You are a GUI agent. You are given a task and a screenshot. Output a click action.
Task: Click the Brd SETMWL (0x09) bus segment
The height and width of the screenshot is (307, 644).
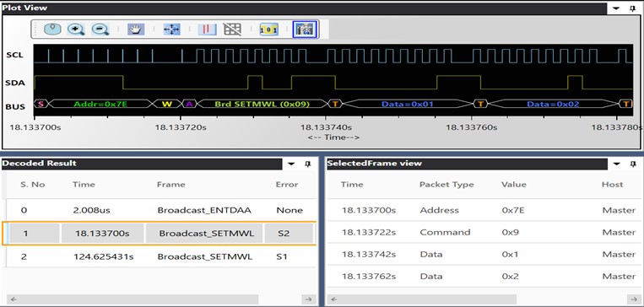(262, 104)
